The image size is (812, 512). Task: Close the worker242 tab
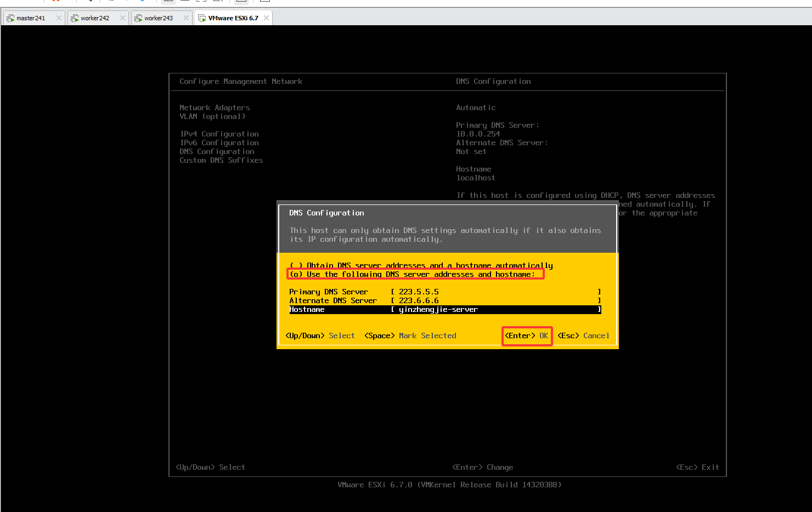point(122,18)
